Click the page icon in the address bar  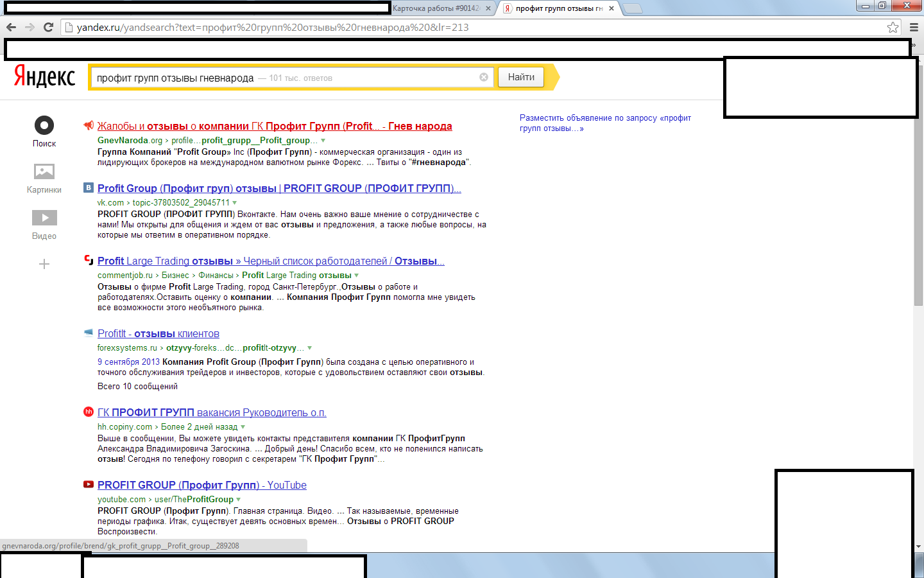69,27
